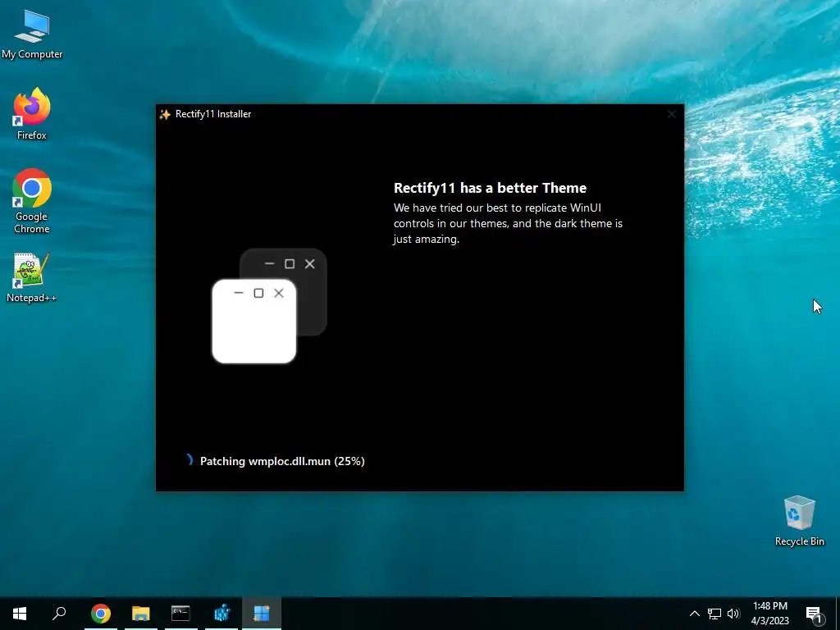Open the Recycle Bin on desktop
840x630 pixels.
[799, 521]
